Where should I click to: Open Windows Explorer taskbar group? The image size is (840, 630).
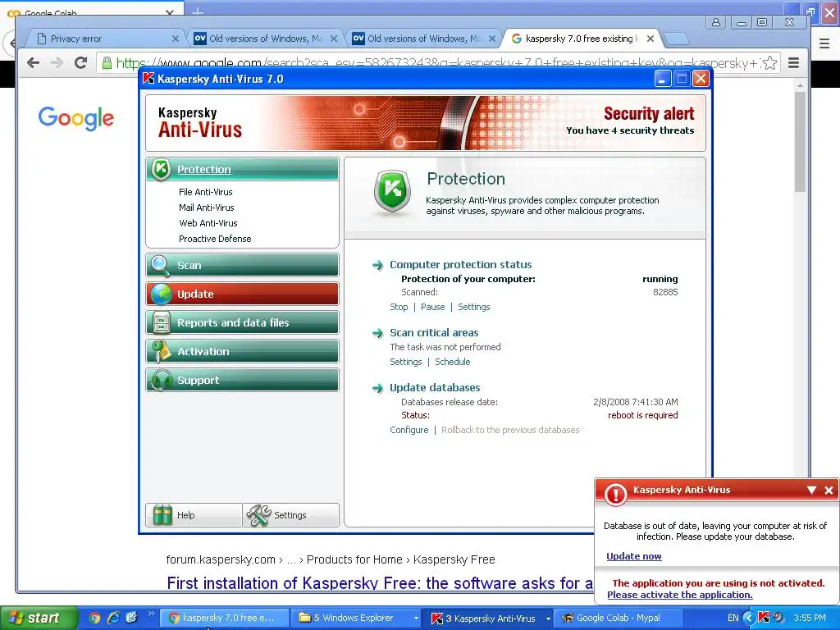tap(358, 618)
